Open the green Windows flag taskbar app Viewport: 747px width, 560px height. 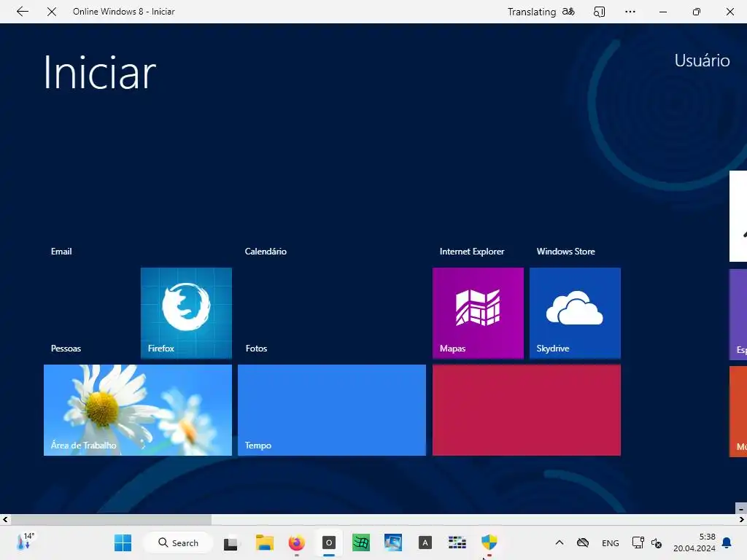point(360,542)
